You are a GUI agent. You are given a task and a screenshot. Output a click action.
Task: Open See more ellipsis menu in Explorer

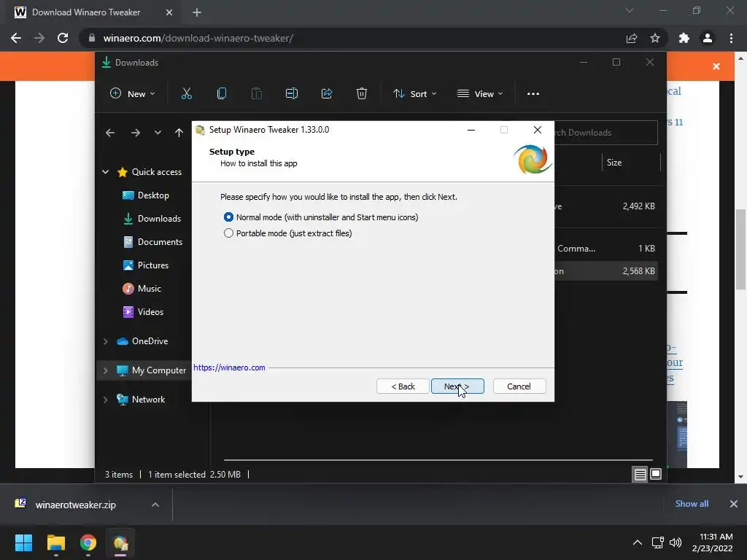tap(533, 94)
